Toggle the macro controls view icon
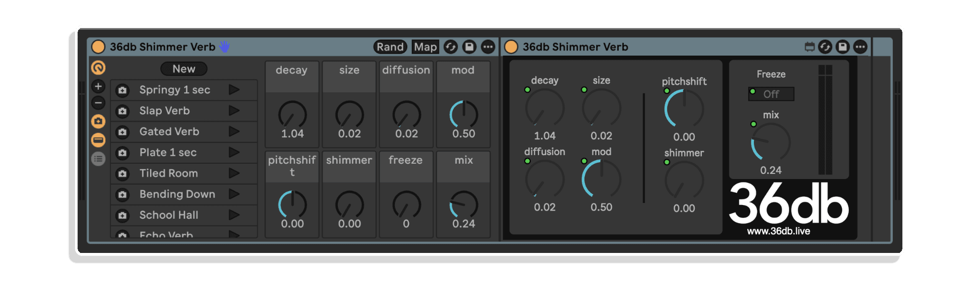The width and height of the screenshot is (980, 281). pyautogui.click(x=98, y=67)
